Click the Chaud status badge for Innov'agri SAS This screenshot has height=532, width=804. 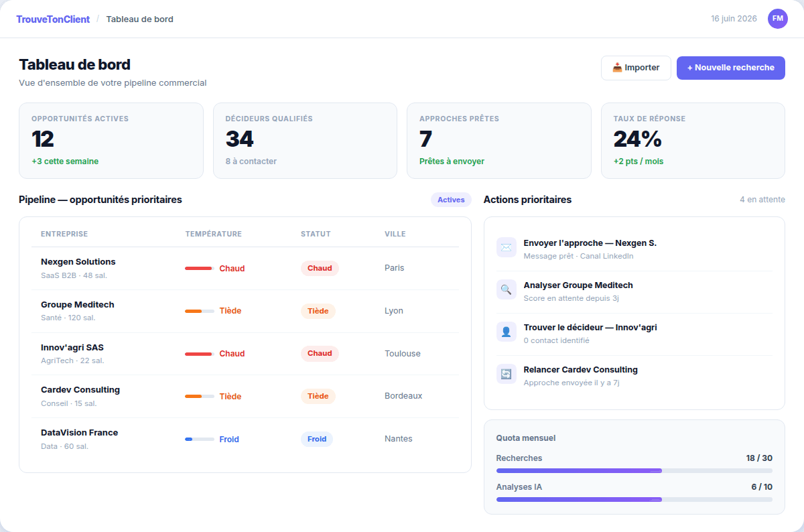320,353
